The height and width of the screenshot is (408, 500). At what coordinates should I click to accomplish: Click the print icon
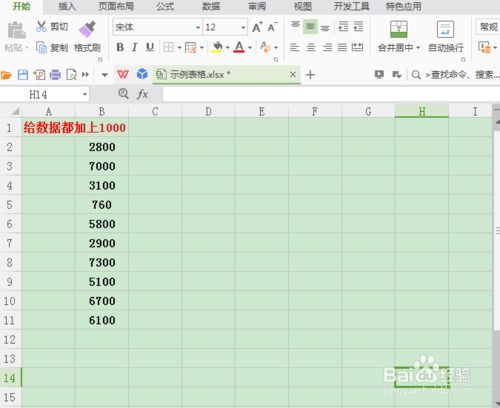click(x=55, y=75)
